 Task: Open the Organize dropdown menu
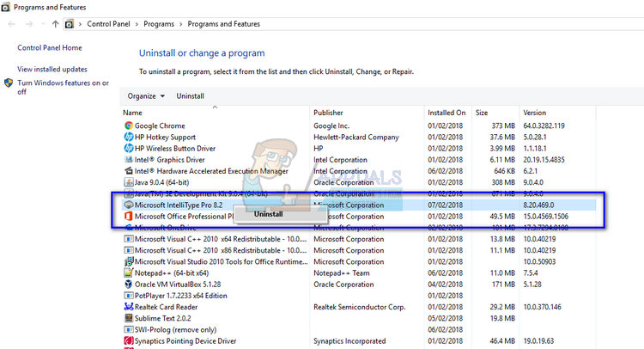pyautogui.click(x=146, y=95)
